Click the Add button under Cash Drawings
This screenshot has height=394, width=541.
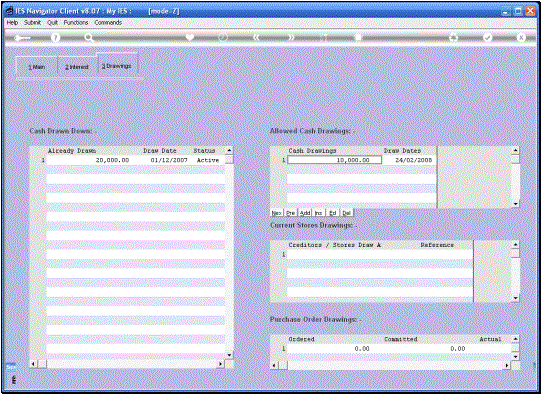point(305,213)
